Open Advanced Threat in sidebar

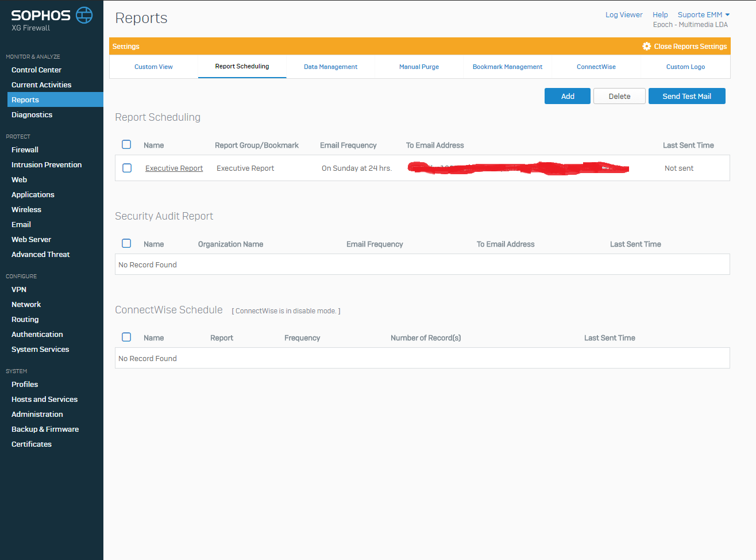40,254
